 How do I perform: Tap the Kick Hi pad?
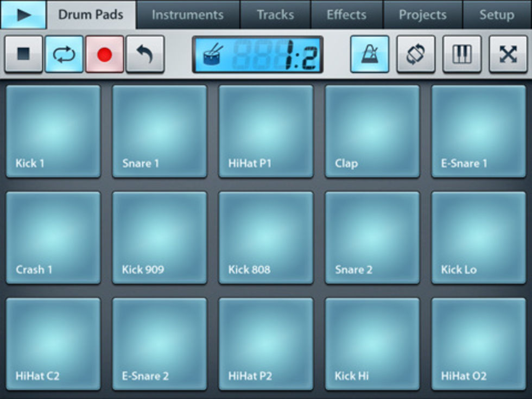tap(372, 344)
